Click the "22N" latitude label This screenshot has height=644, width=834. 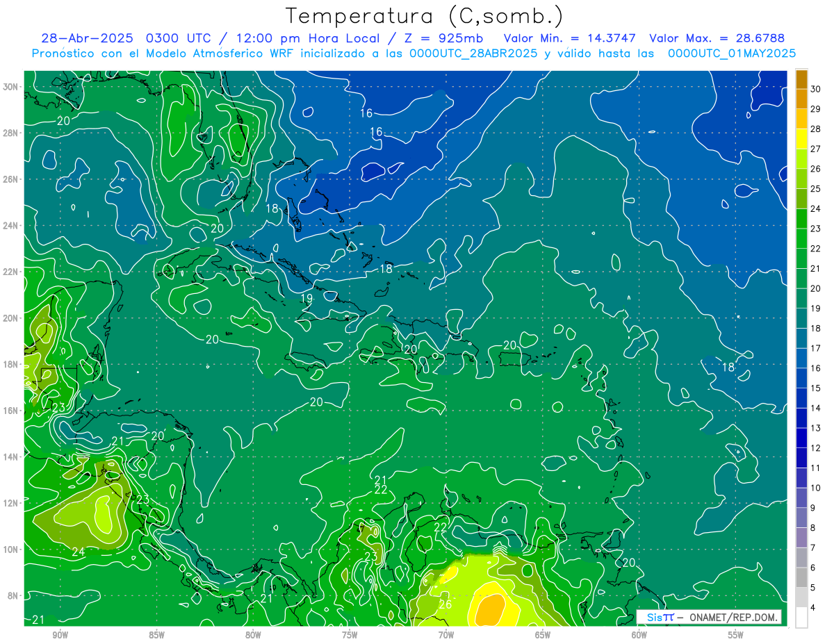[x=12, y=272]
